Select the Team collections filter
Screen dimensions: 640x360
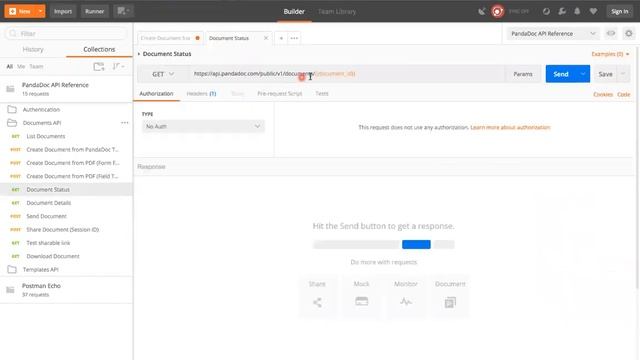[x=36, y=66]
